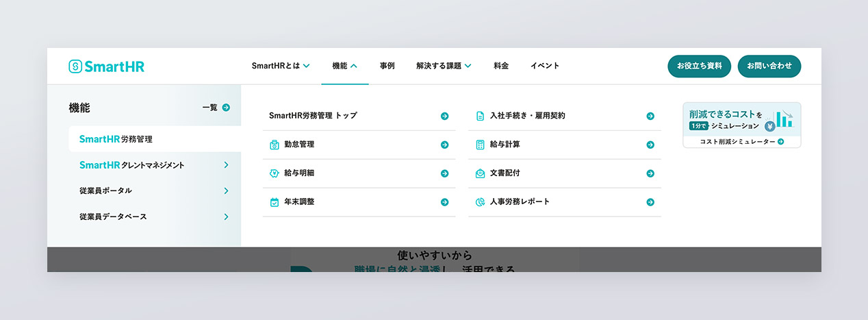Click the piggy bank icon beside 給与明細
Screen dimensions: 868x320
tap(275, 173)
